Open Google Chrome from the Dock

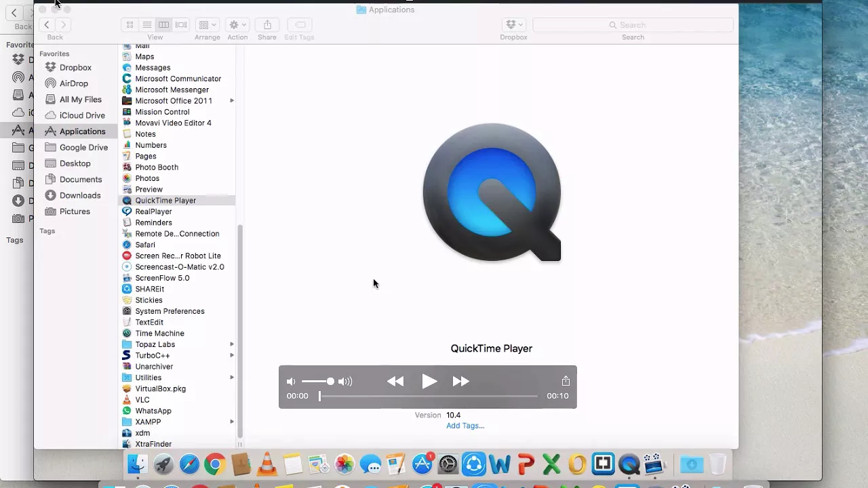coord(215,464)
